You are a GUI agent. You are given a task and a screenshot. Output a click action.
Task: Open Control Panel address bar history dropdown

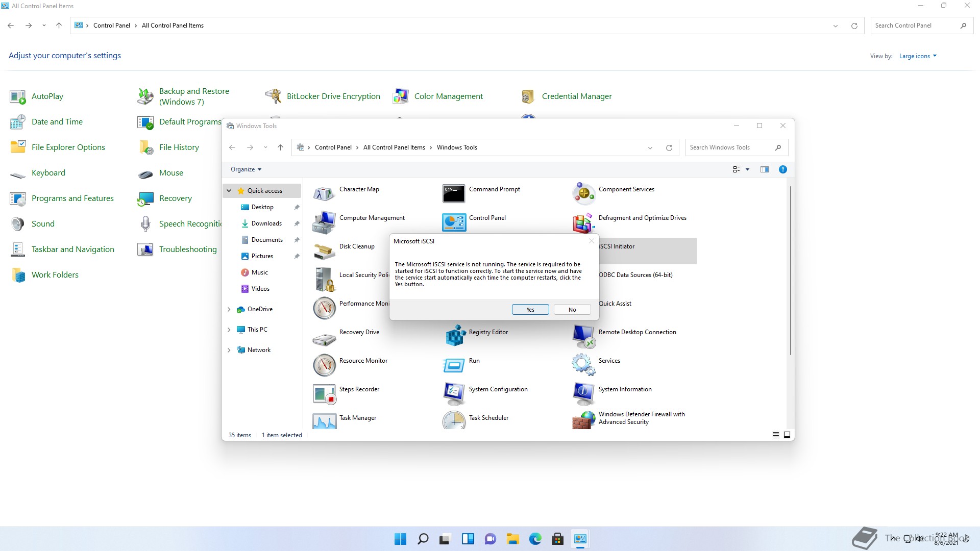836,26
